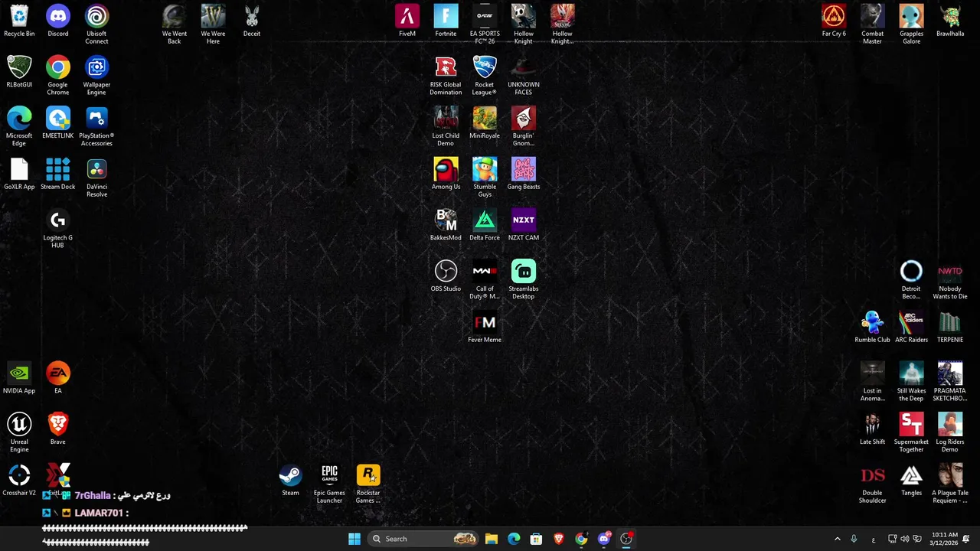Select the Rumble Club icon
This screenshot has width=980, height=551.
(872, 328)
